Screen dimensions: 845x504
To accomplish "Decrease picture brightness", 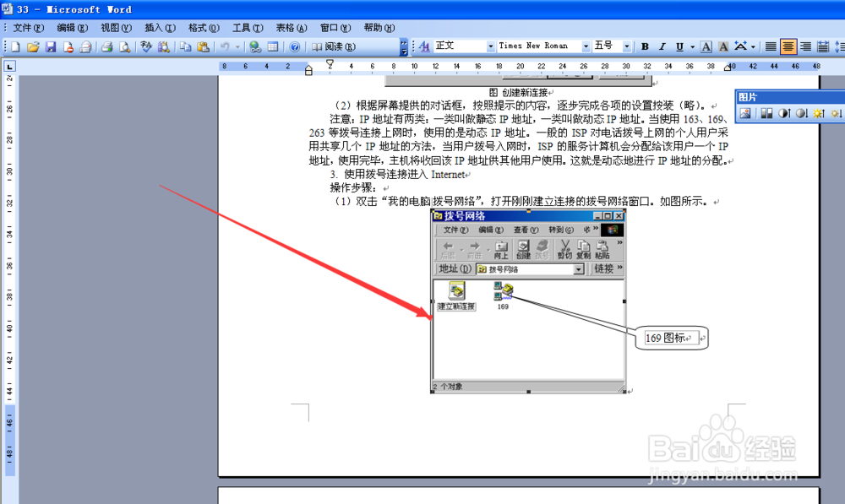I will pyautogui.click(x=837, y=113).
